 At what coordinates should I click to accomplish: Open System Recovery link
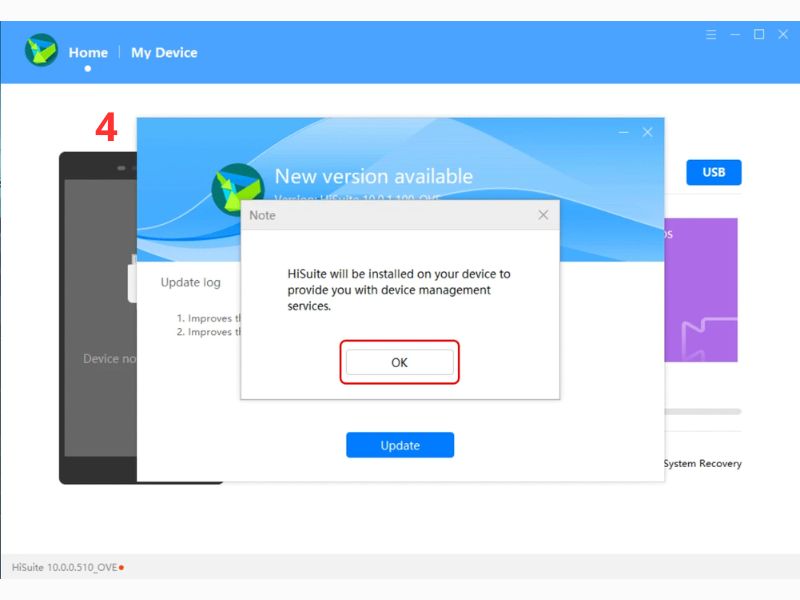(703, 463)
